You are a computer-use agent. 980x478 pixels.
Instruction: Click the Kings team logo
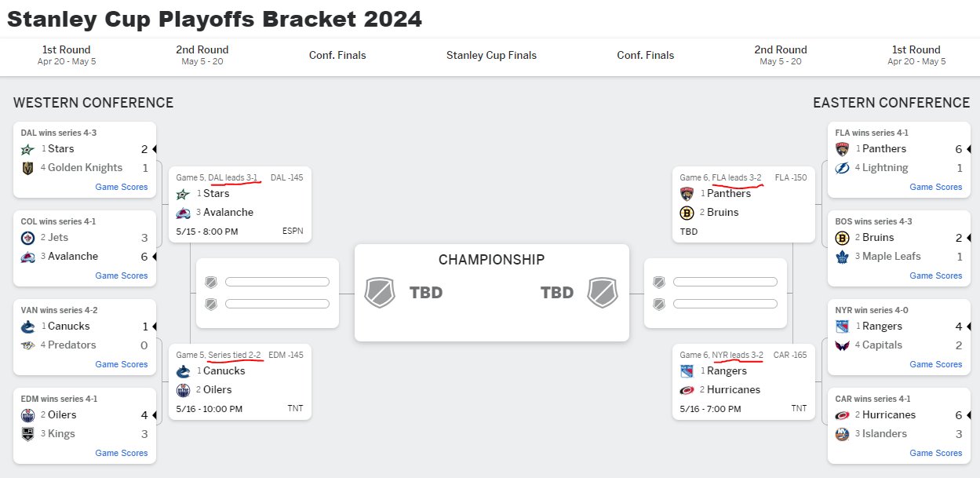[28, 434]
